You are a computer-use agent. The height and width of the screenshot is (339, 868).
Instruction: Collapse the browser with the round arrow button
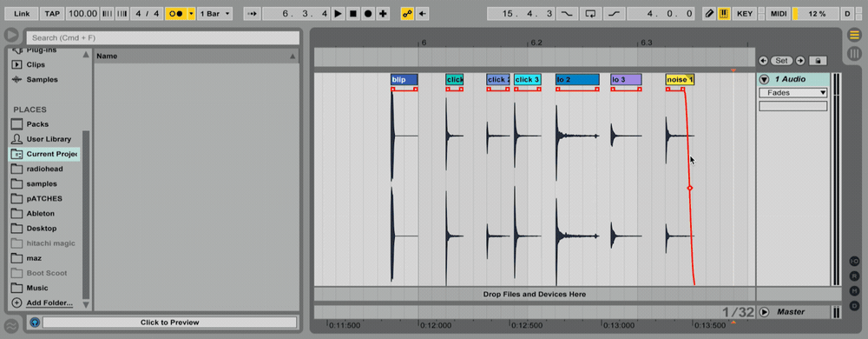coord(11,36)
